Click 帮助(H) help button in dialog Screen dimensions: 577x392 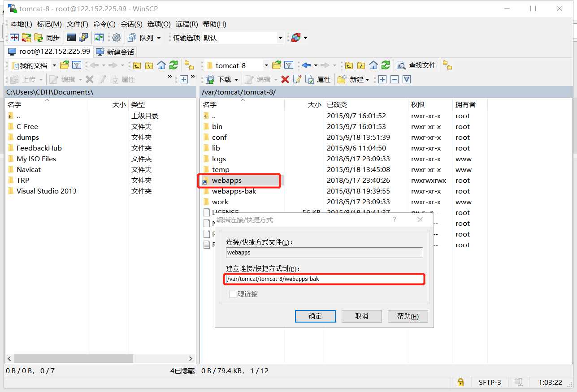click(x=408, y=316)
